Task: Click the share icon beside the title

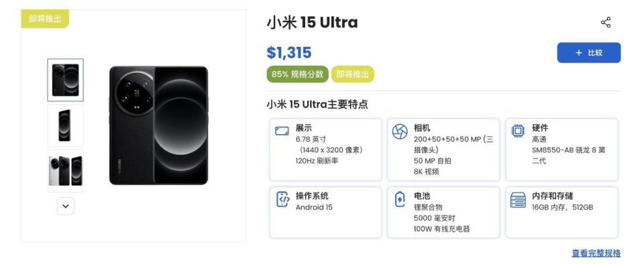Action: pos(606,23)
